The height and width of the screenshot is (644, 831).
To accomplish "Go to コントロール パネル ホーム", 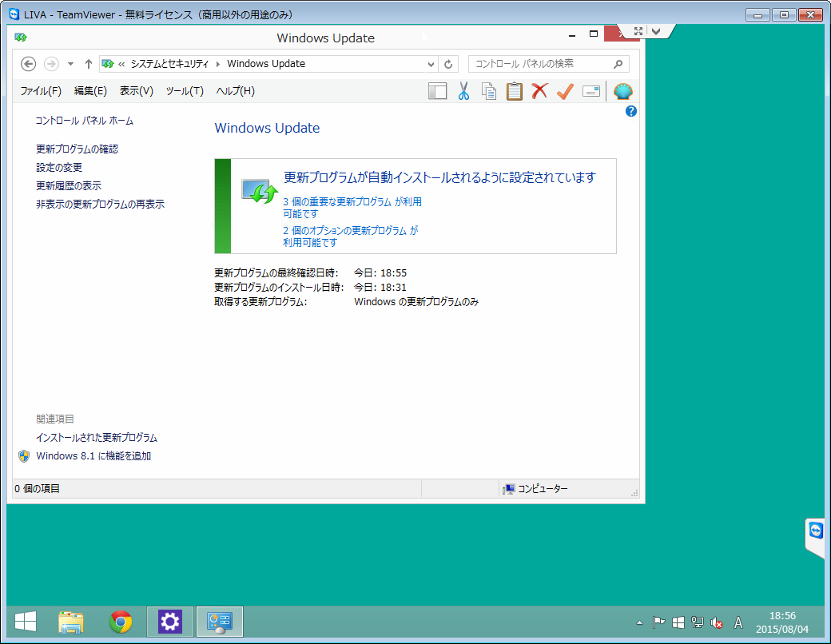I will point(84,121).
